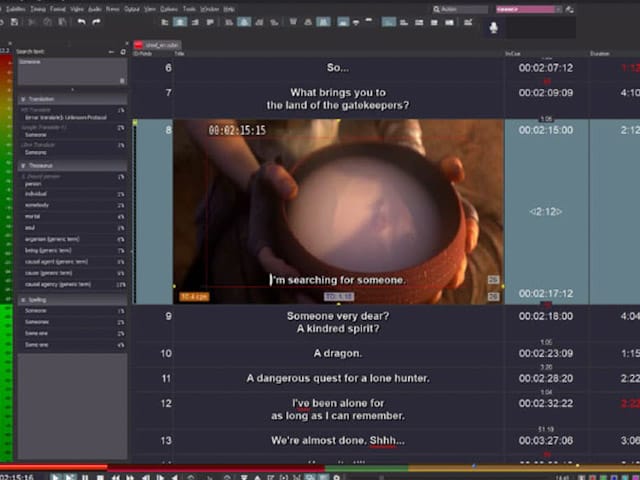The height and width of the screenshot is (480, 640).
Task: Click the Action search field
Action: tap(460, 9)
